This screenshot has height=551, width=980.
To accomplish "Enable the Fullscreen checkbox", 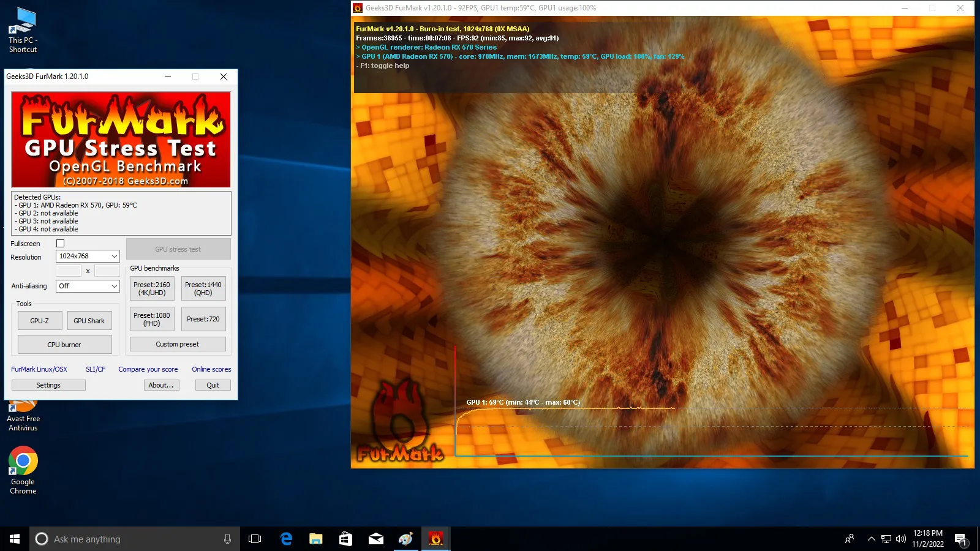I will pyautogui.click(x=60, y=243).
